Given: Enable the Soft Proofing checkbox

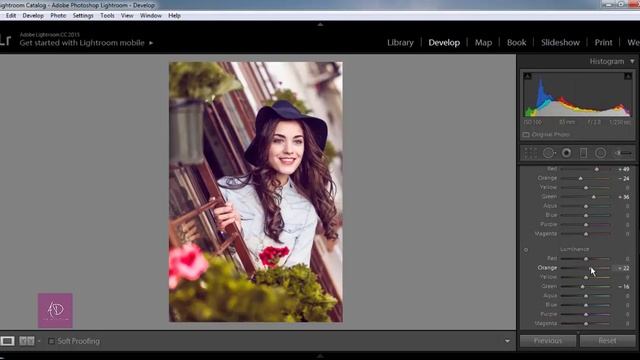Looking at the screenshot, I should [51, 341].
